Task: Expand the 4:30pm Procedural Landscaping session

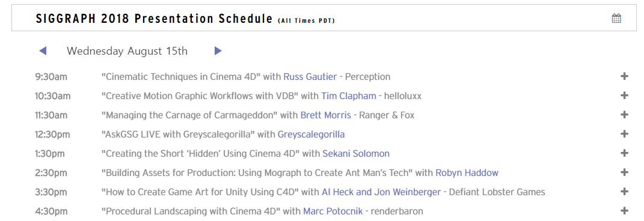Action: tap(624, 211)
